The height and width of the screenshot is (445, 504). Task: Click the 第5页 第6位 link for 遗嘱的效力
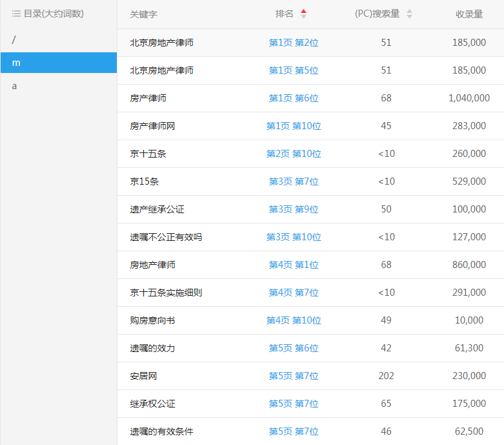coord(294,348)
